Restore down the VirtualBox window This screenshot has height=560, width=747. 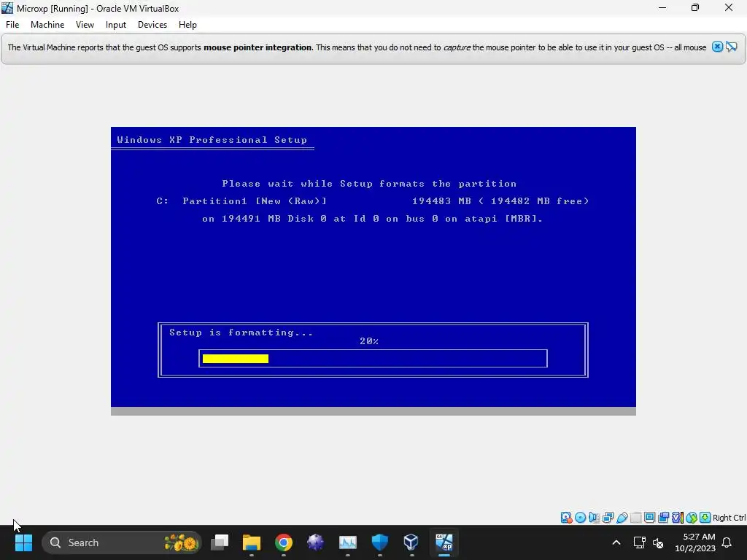(x=695, y=7)
